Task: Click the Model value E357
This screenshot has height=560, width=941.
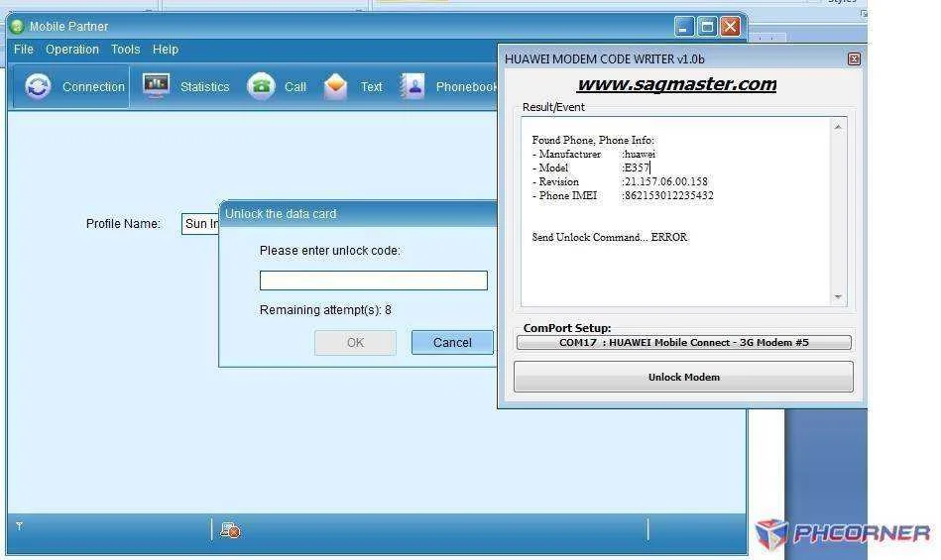Action: pos(637,168)
